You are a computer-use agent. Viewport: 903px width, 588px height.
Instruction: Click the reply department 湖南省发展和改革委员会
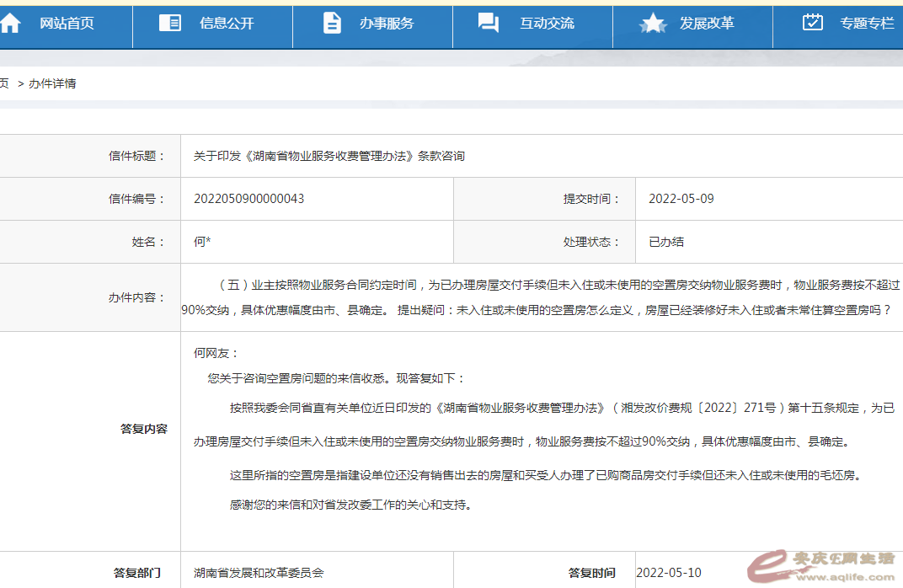[x=259, y=573]
